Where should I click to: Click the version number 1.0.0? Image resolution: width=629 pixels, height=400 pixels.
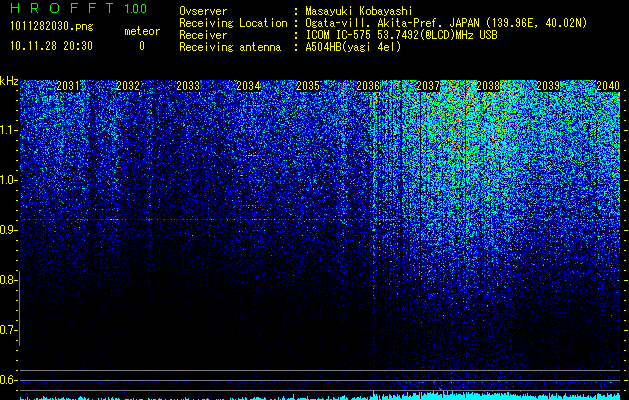coord(136,9)
